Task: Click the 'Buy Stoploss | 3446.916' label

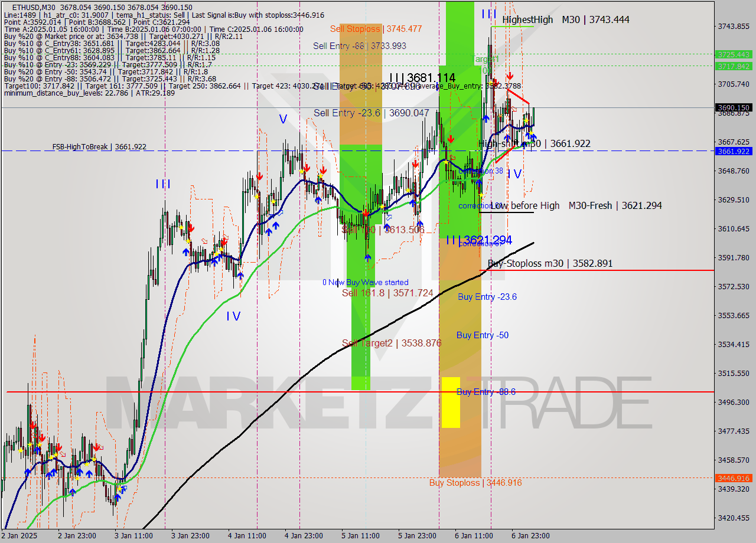Action: (x=475, y=483)
